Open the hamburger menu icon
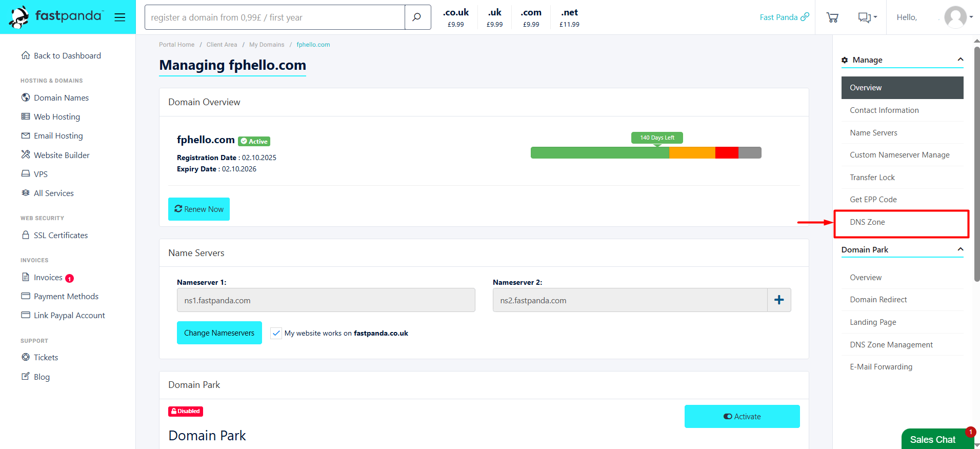The height and width of the screenshot is (449, 980). (x=120, y=17)
